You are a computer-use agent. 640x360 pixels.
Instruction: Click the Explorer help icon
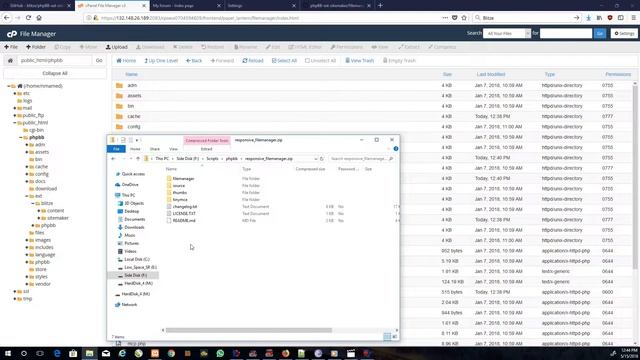tap(396, 149)
